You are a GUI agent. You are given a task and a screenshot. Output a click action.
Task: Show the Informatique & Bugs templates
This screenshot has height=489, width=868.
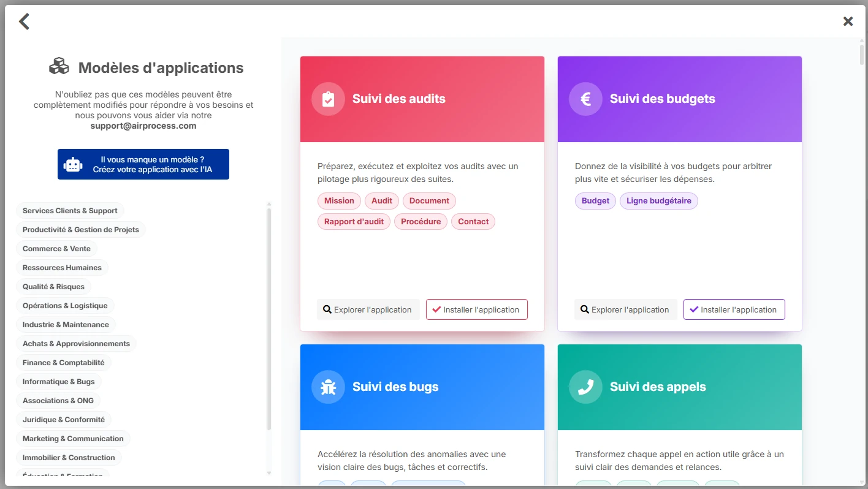pos(59,382)
